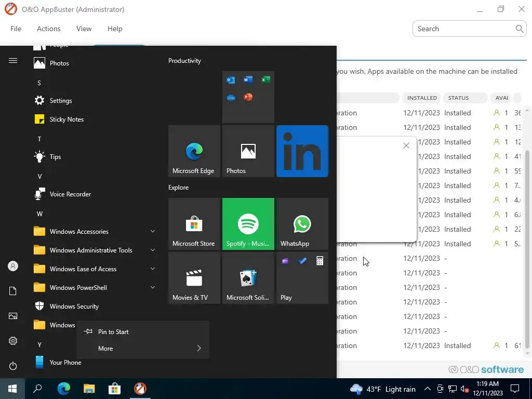Open the Help menu
The image size is (532, 399).
coord(115,29)
